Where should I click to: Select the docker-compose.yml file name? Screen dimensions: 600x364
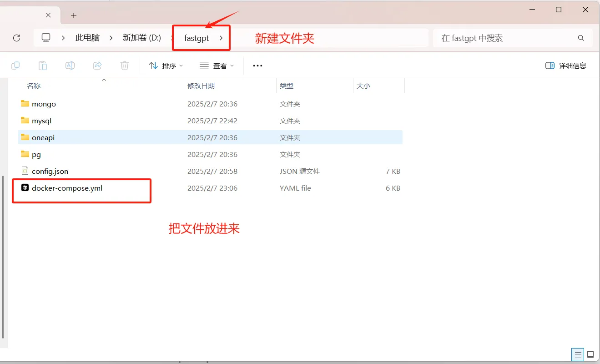point(67,188)
